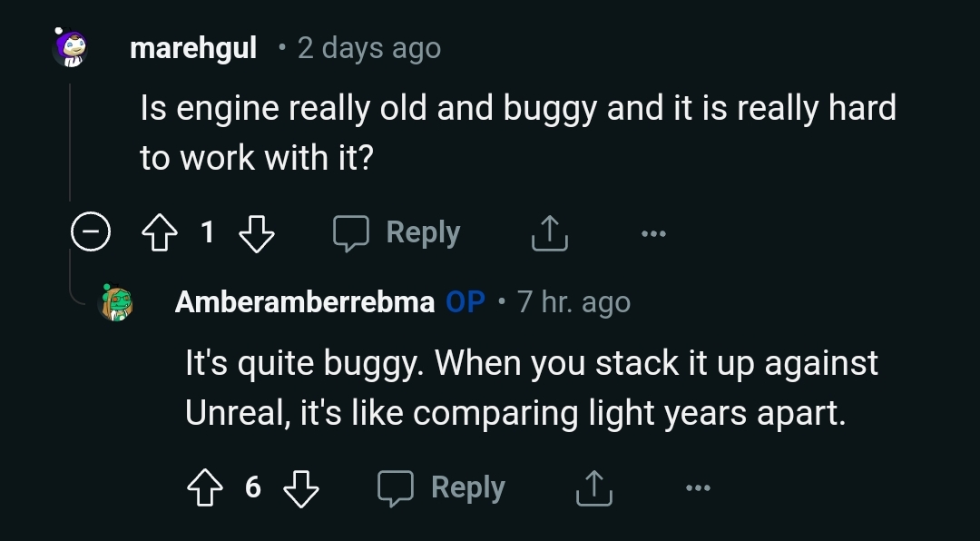Reply to Amberamberrebma's comment

click(x=441, y=487)
